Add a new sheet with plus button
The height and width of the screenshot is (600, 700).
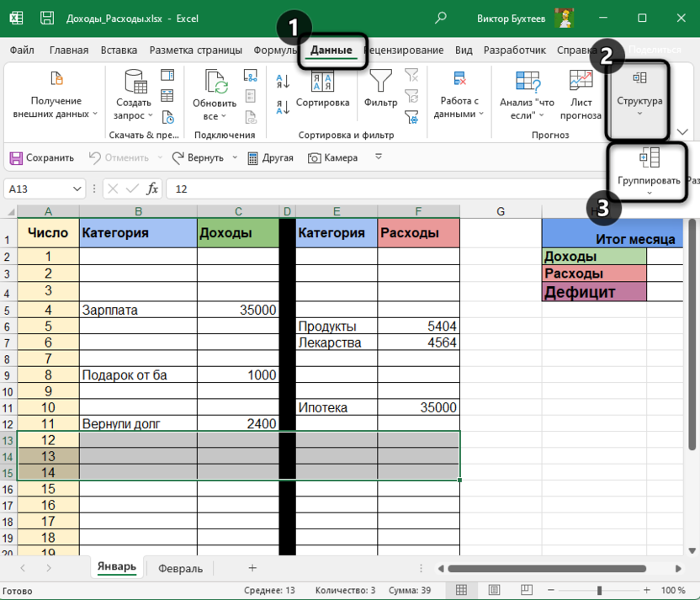pos(252,568)
